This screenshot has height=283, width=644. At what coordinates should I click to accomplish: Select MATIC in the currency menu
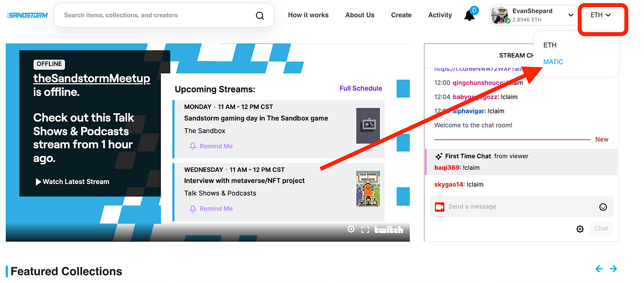[x=553, y=62]
